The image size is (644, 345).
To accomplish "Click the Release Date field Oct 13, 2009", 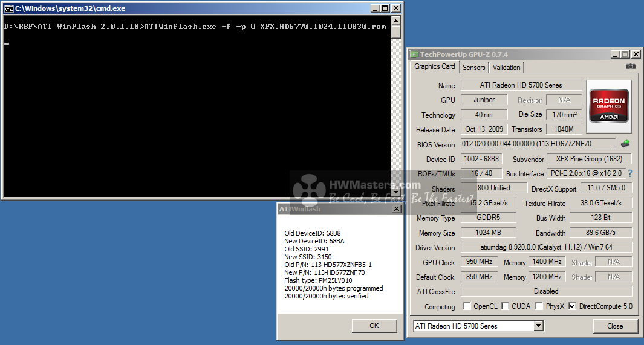I will click(484, 129).
